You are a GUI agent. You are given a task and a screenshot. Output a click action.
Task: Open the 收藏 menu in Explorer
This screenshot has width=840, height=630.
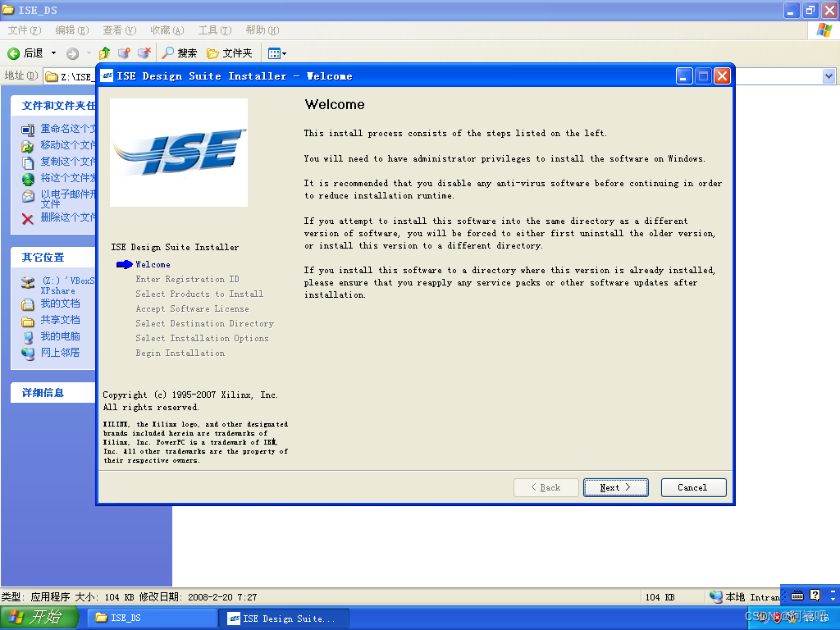[x=167, y=30]
